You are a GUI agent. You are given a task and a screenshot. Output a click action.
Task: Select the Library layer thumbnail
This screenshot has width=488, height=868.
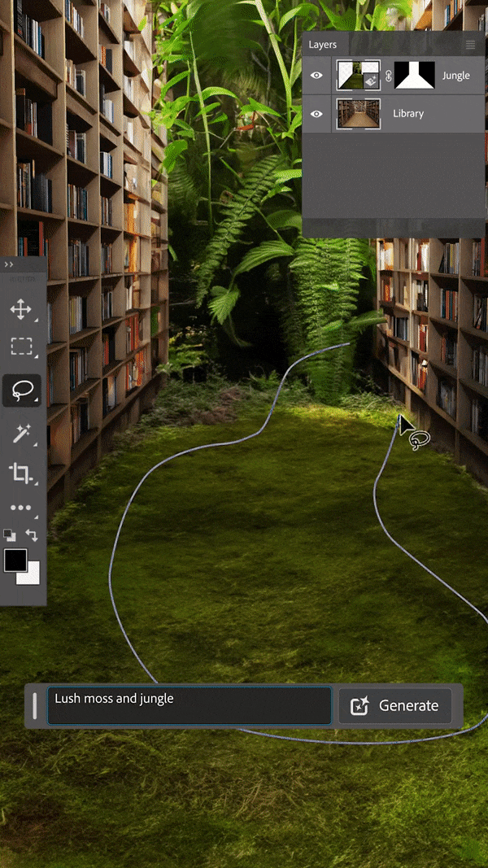[359, 113]
